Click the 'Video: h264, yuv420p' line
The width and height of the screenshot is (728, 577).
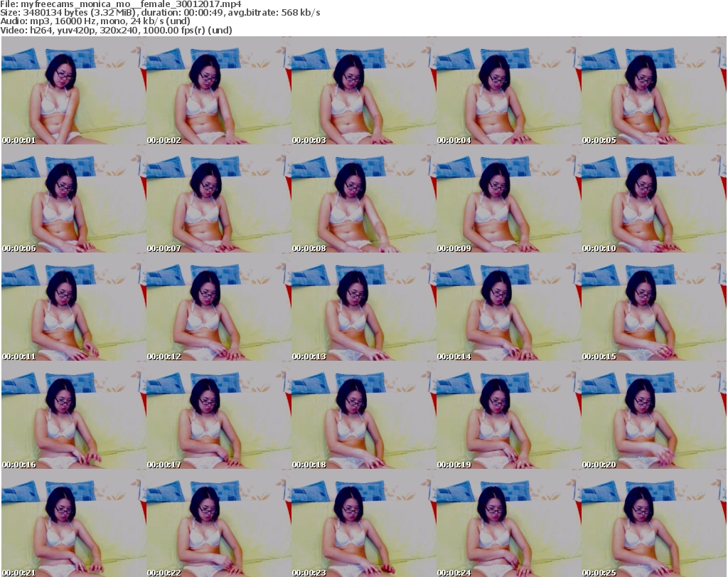point(116,30)
